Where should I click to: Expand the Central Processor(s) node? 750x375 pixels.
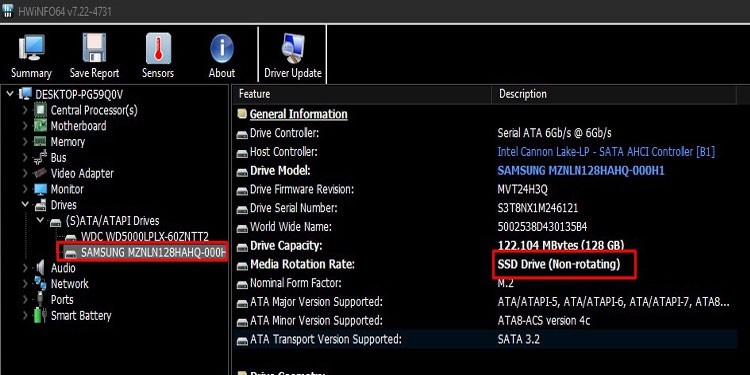pos(25,110)
